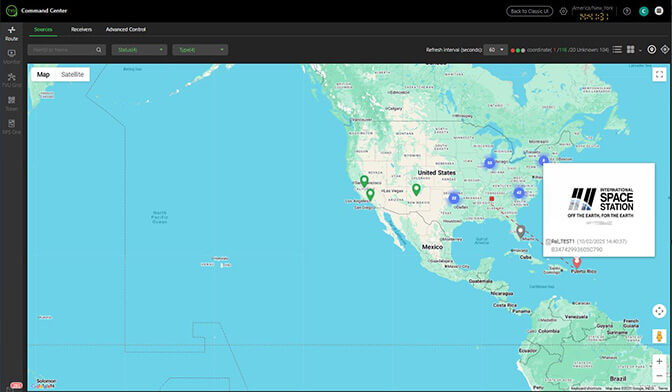Select the grey pin over Florida

520,231
